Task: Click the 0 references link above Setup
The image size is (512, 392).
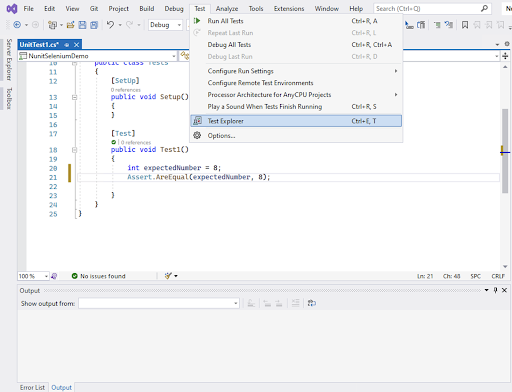Action: [x=126, y=90]
